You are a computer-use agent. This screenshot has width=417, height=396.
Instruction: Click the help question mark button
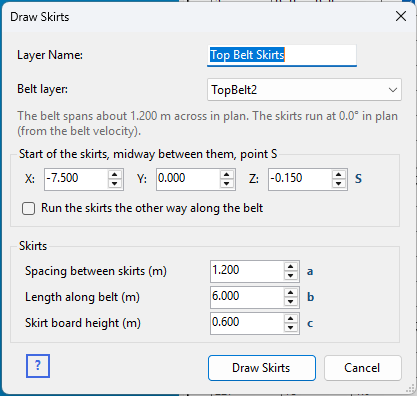coord(38,366)
